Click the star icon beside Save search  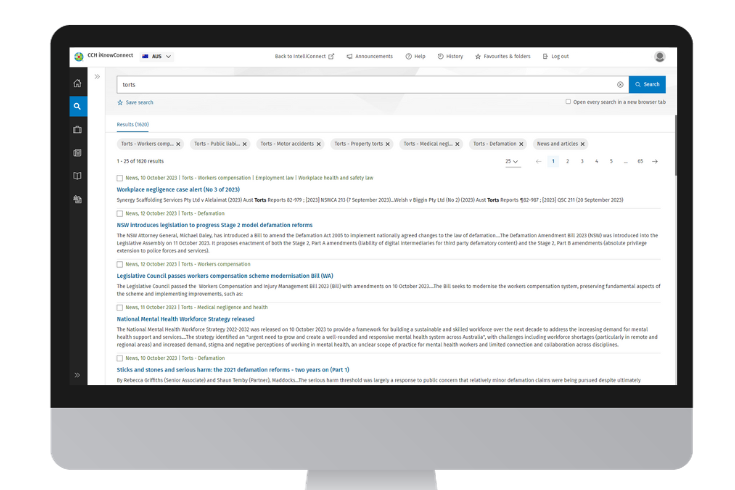tap(120, 102)
